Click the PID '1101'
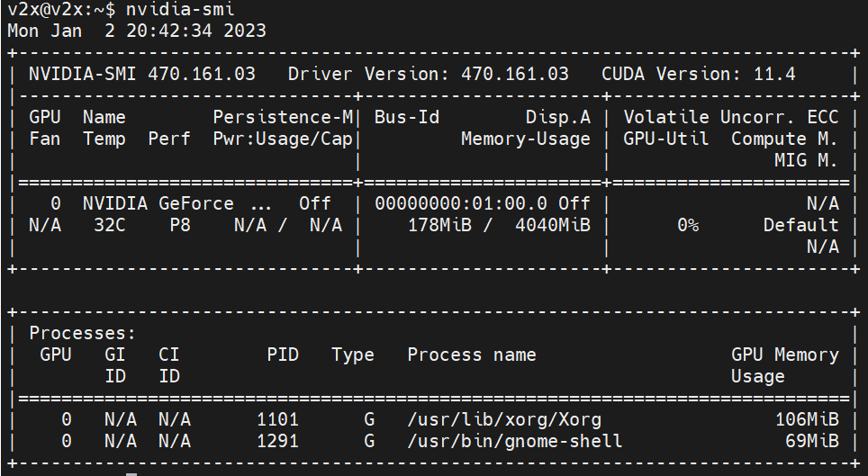868x476 pixels. [x=277, y=419]
